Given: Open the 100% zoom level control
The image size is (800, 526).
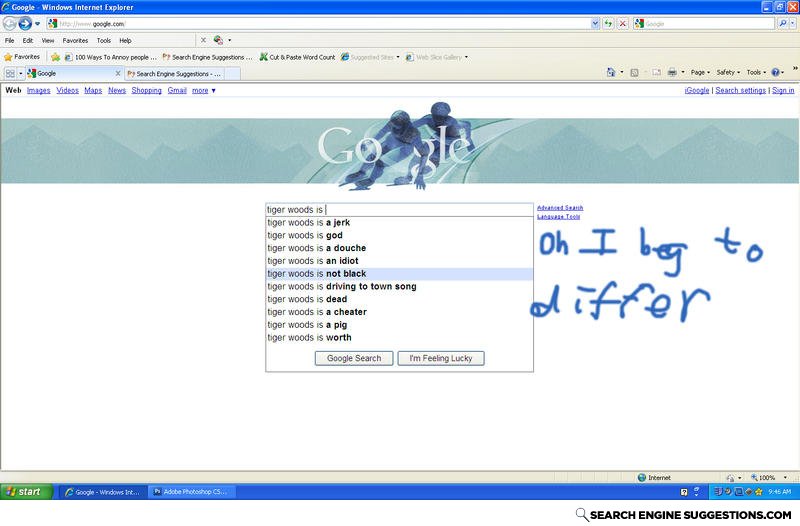Looking at the screenshot, I should click(769, 478).
